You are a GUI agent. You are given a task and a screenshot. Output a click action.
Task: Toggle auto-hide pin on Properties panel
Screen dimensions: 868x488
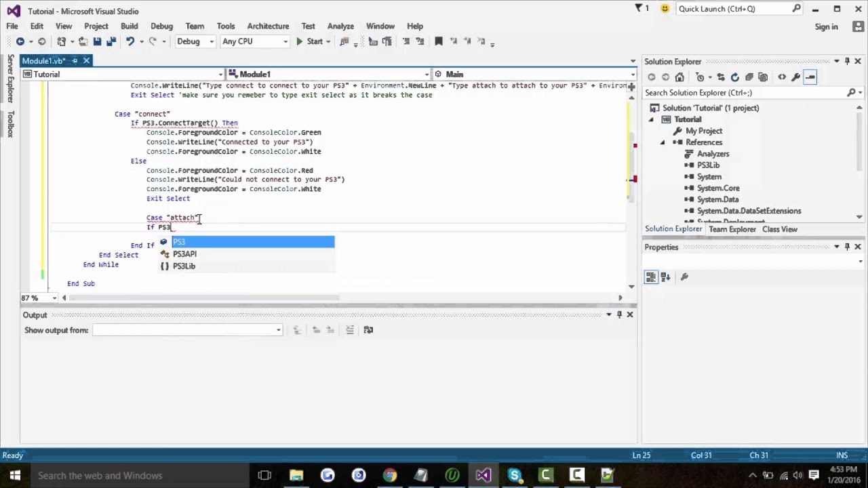pos(847,247)
